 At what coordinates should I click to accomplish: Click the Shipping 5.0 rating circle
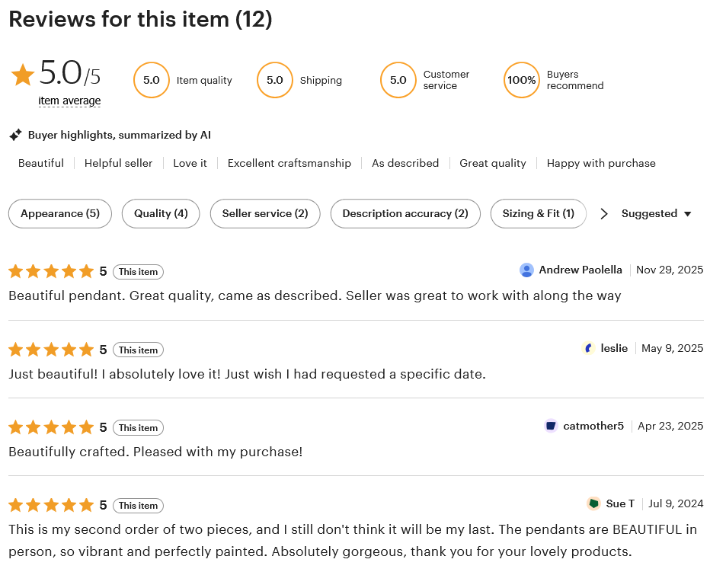274,80
